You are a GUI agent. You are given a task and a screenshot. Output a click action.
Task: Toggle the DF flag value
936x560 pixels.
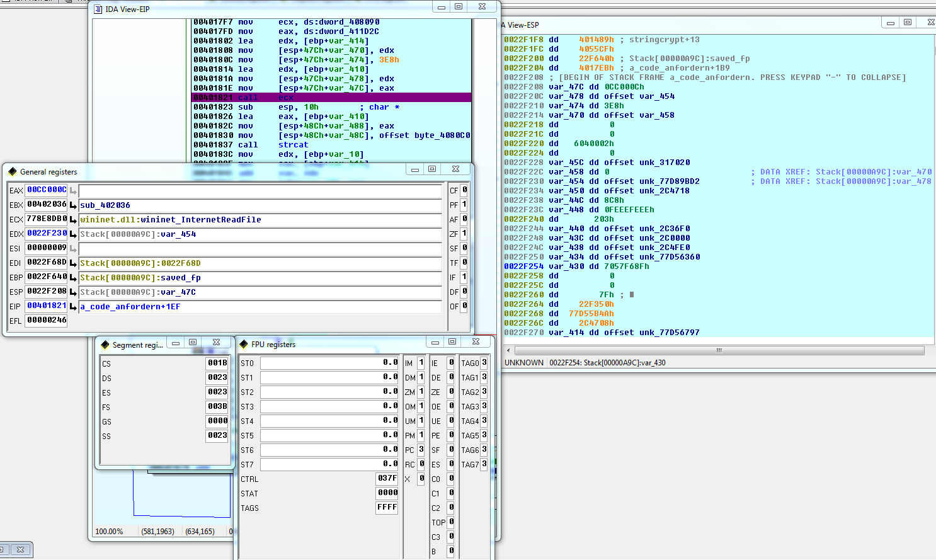click(x=465, y=291)
